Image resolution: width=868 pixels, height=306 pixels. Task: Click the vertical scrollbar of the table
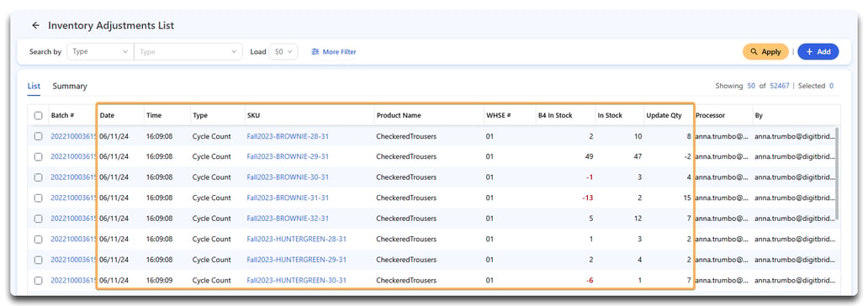(x=838, y=173)
